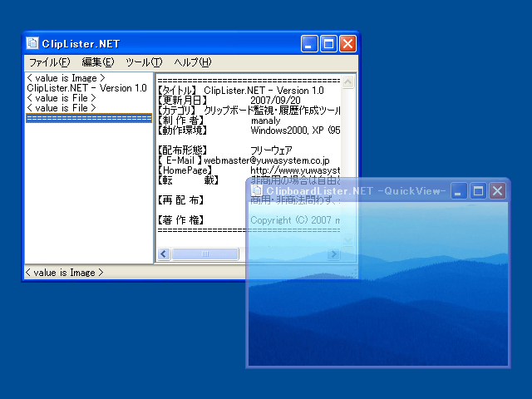Screen dimensions: 532x399
Task: Maximize the QuickView window
Action: tap(478, 191)
